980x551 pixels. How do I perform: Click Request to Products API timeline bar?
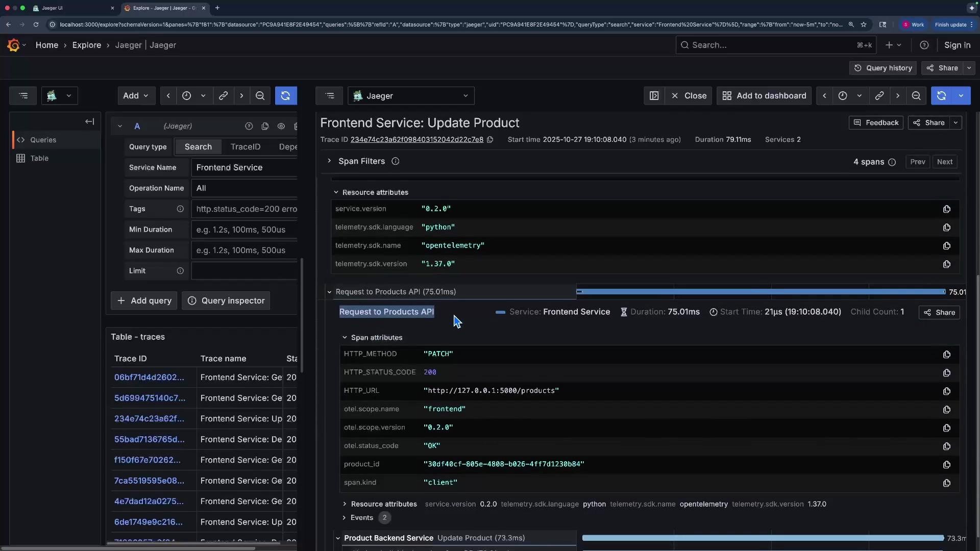761,292
